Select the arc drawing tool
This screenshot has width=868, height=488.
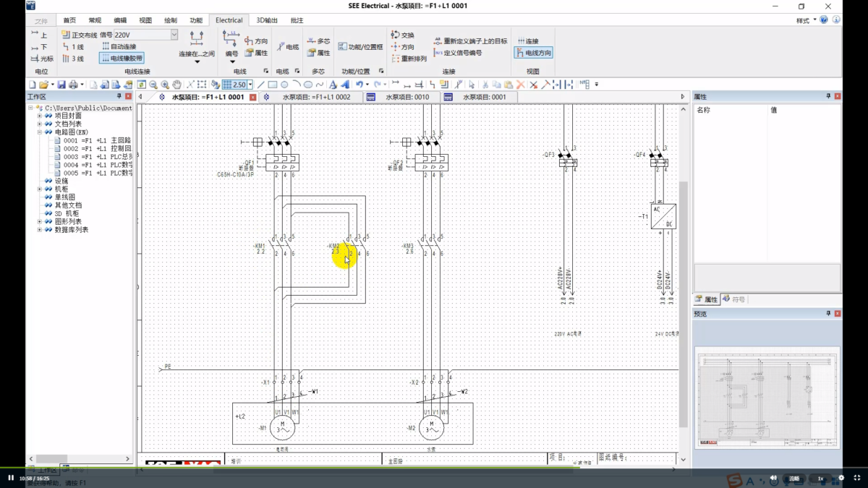[297, 85]
